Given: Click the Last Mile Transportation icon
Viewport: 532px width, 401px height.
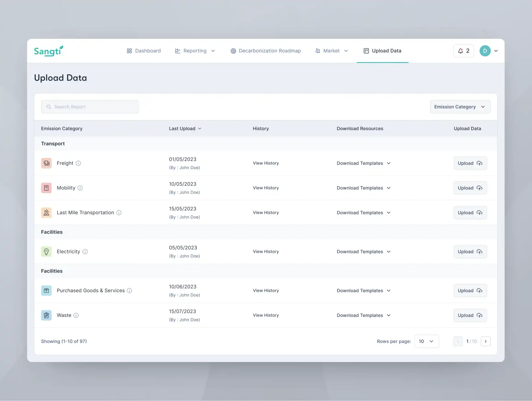Looking at the screenshot, I should click(x=46, y=213).
